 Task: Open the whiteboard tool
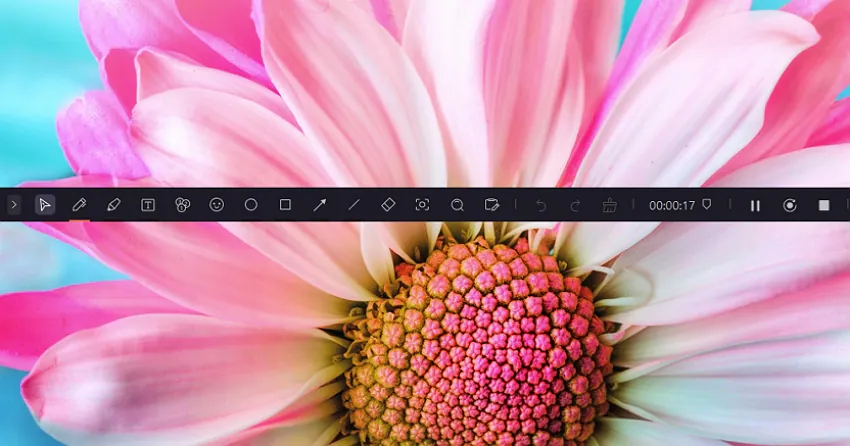coord(492,205)
